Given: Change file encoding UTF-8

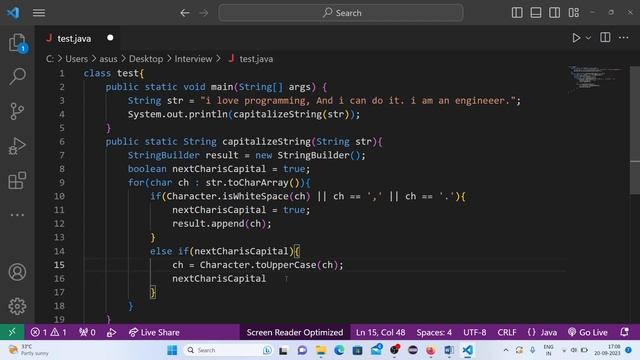Looking at the screenshot, I should (474, 332).
